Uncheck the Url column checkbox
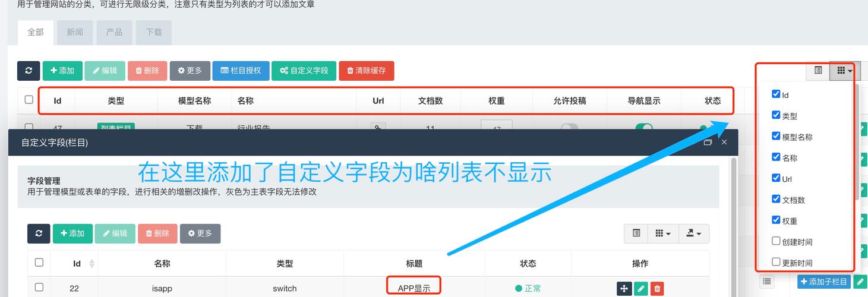868x297 pixels. tap(776, 178)
